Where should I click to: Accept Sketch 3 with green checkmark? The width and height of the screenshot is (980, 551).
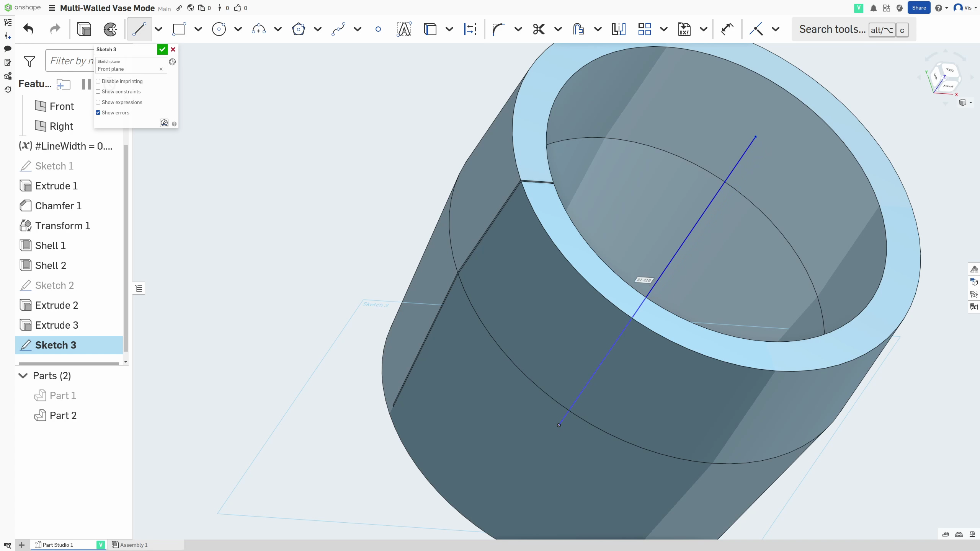[162, 49]
